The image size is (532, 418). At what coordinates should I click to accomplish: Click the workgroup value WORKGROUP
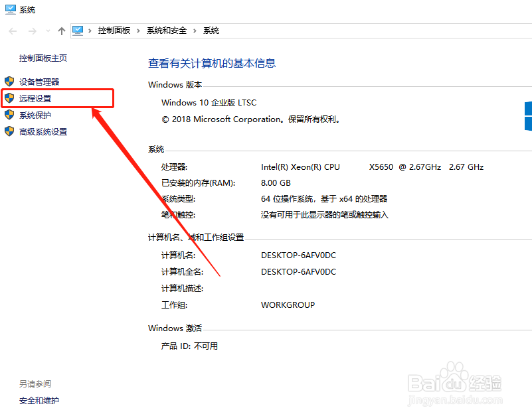pos(288,305)
